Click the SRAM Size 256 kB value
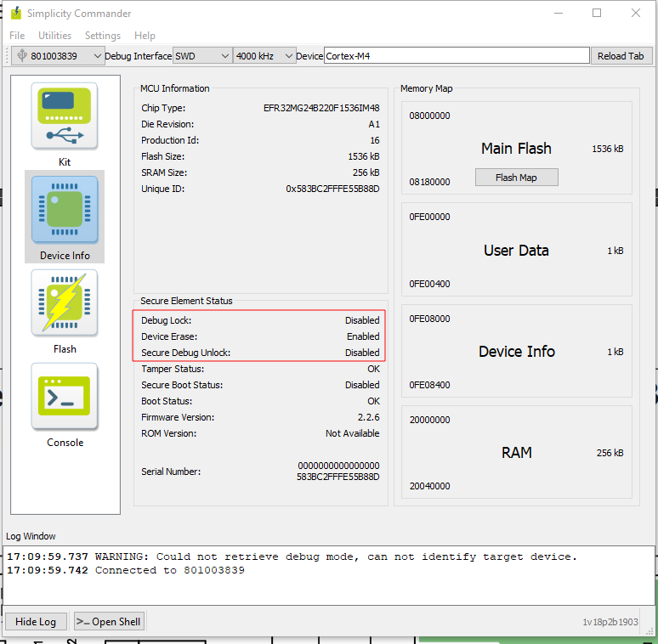The width and height of the screenshot is (658, 644). pos(366,172)
